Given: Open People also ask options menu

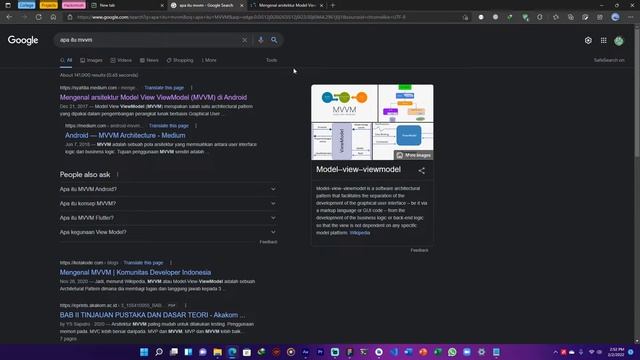Looking at the screenshot, I should [118, 175].
